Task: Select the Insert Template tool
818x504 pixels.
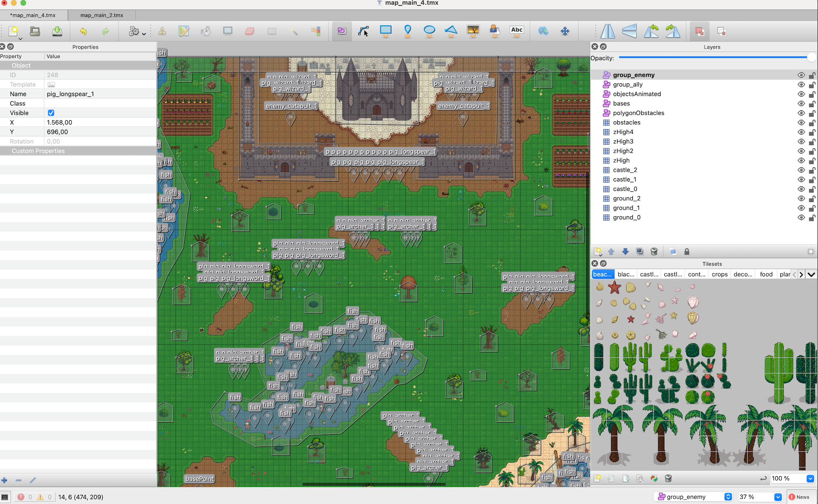Action: pyautogui.click(x=494, y=31)
